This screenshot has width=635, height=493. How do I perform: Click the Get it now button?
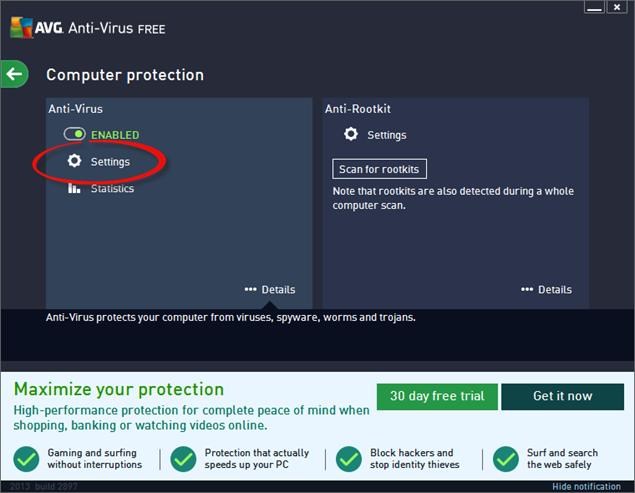point(562,396)
